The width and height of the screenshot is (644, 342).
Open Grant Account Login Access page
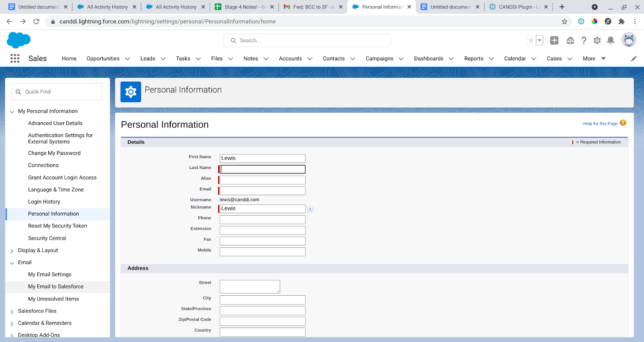(x=62, y=177)
